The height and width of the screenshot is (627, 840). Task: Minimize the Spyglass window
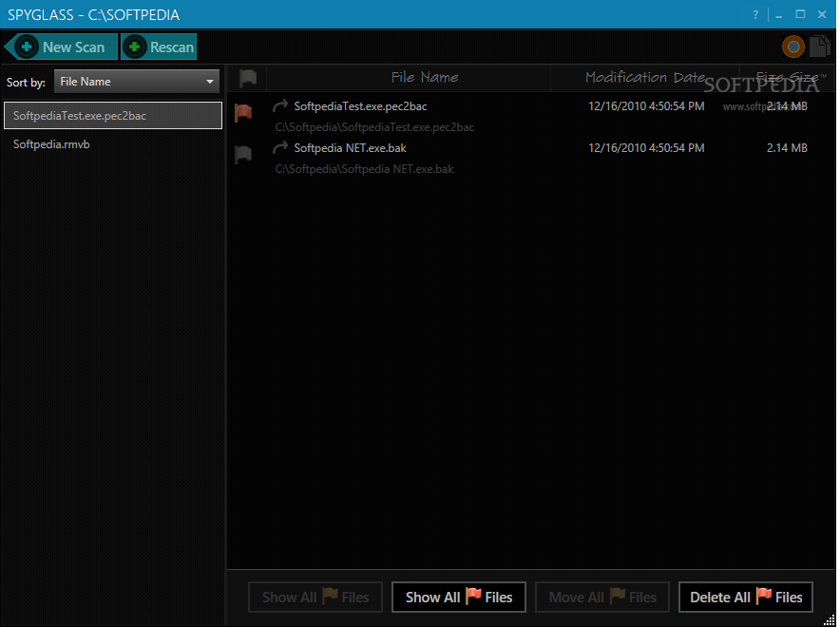point(779,15)
